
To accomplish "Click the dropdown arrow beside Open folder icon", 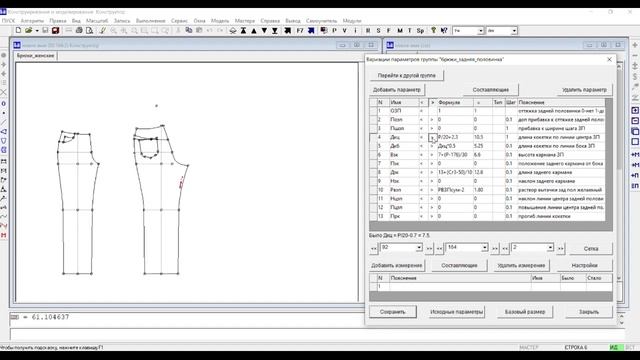I will pyautogui.click(x=36, y=31).
